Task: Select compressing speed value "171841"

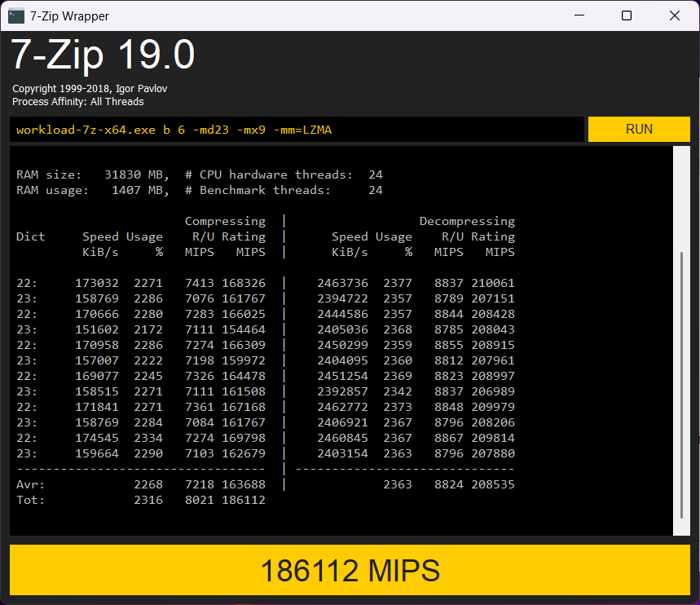Action: point(97,407)
